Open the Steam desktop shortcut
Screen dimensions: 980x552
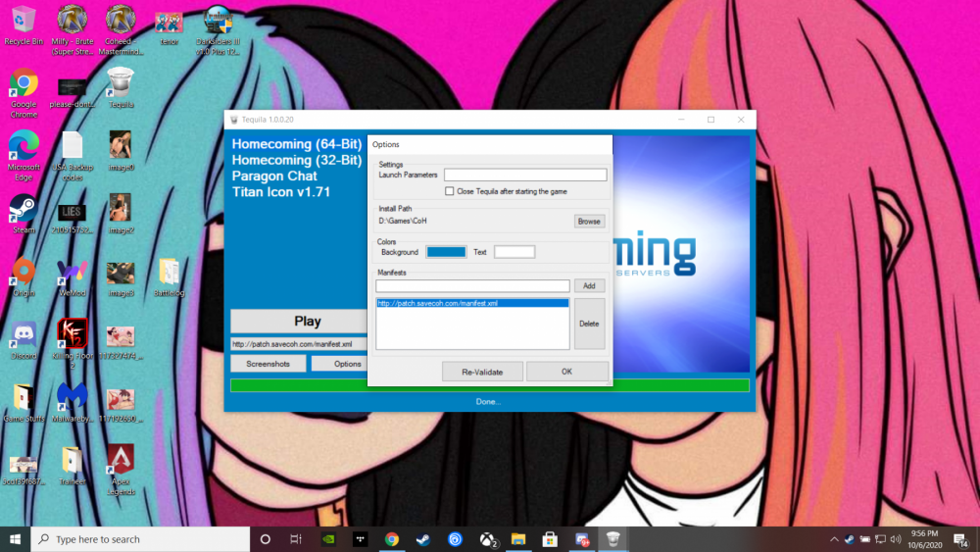pos(23,209)
